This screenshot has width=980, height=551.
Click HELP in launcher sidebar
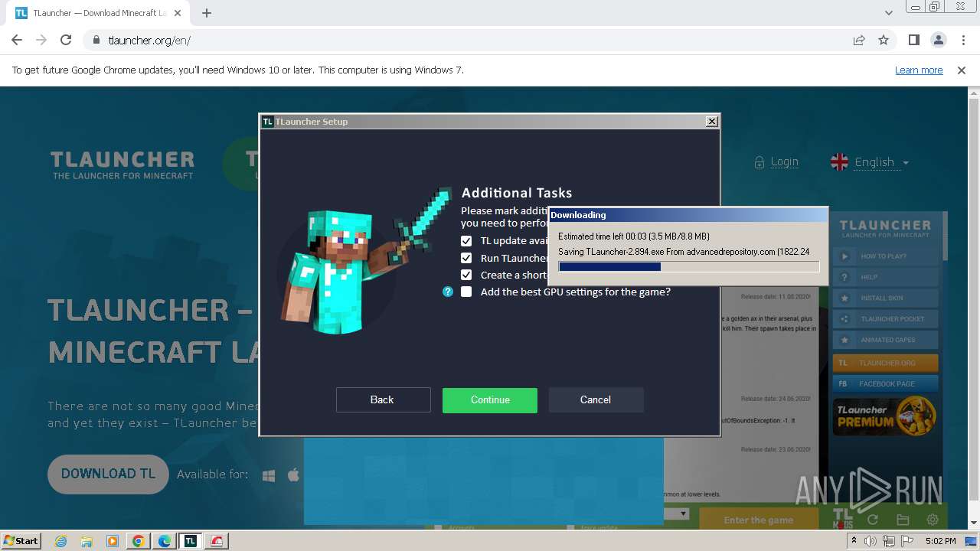[x=885, y=277]
